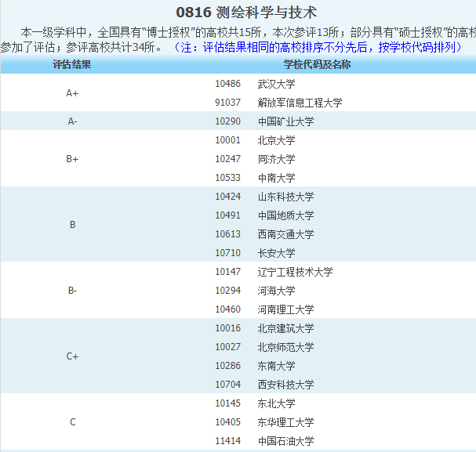Click the 中国矿业大学 row name
The image size is (476, 452).
click(285, 121)
